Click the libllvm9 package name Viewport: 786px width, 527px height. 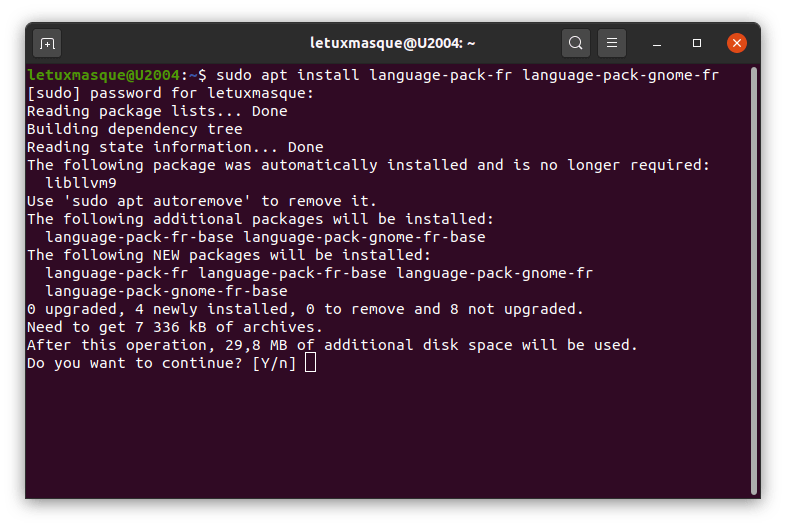81,183
